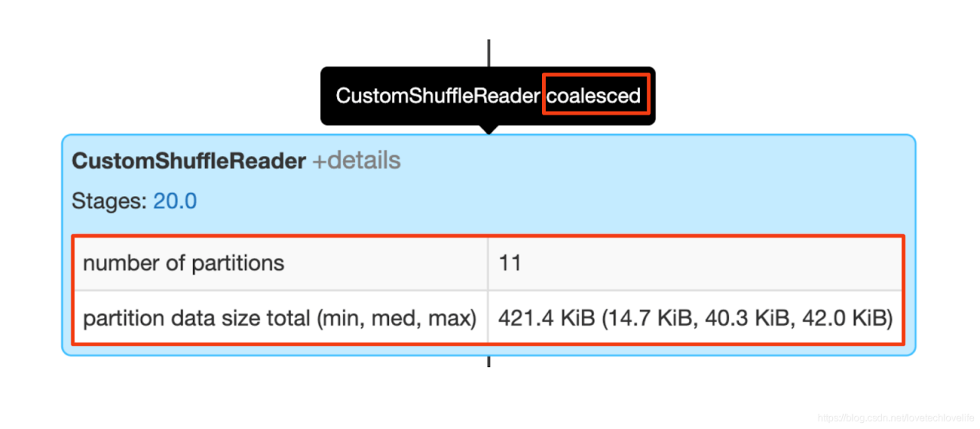Click the 14.7 KiB minimum value

(x=645, y=318)
